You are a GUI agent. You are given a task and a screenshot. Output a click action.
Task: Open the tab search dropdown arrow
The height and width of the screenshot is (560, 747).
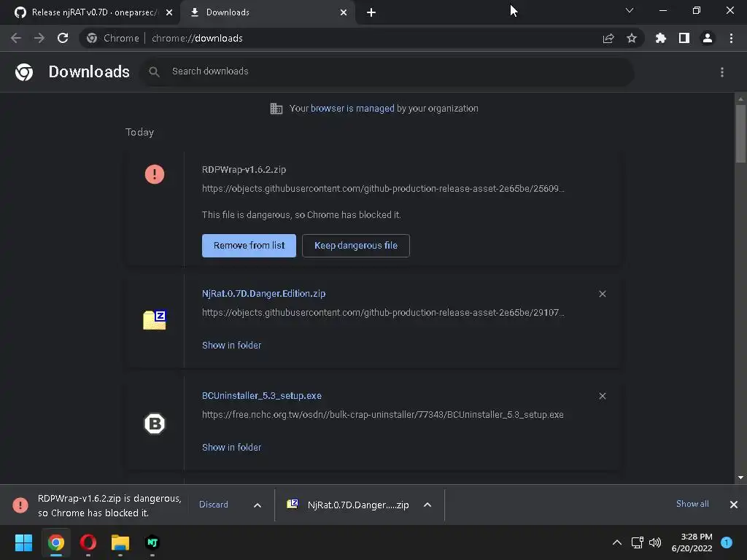(x=630, y=10)
